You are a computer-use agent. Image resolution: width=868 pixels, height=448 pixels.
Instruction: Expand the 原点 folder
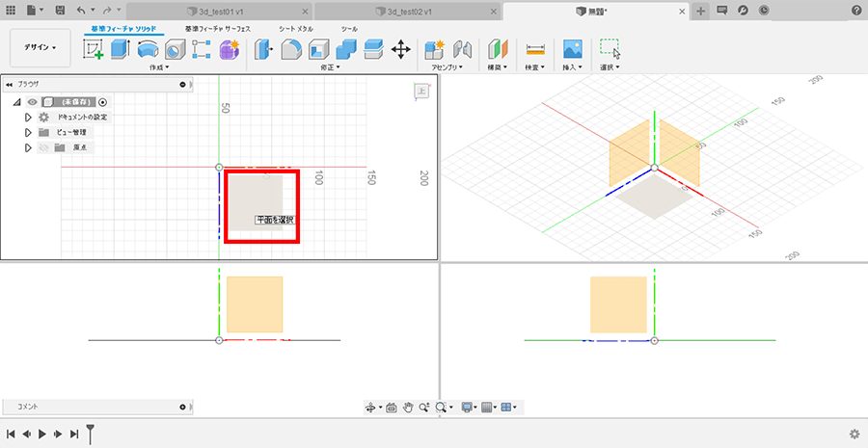click(x=28, y=147)
